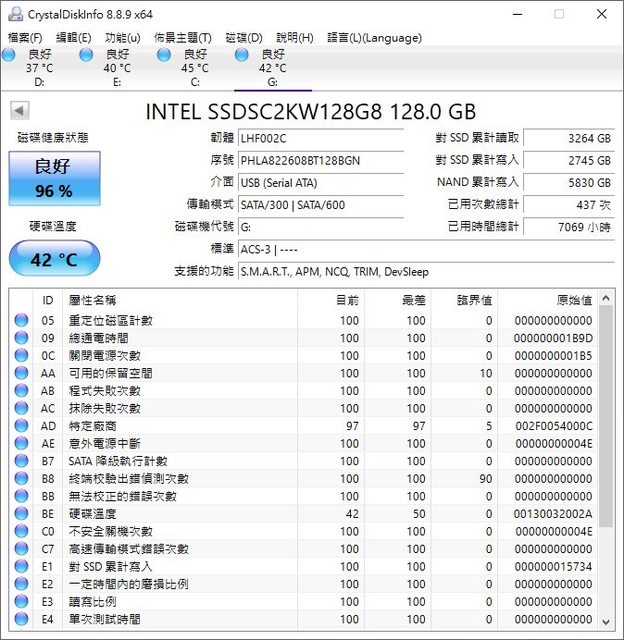The width and height of the screenshot is (624, 640).
Task: Click the 原始值 column header
Action: [x=572, y=300]
